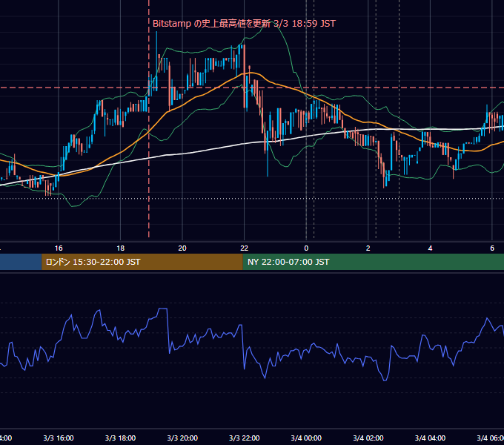Image resolution: width=504 pixels, height=445 pixels.
Task: Click the 22 hour label on upper axis
Action: pyautogui.click(x=245, y=248)
